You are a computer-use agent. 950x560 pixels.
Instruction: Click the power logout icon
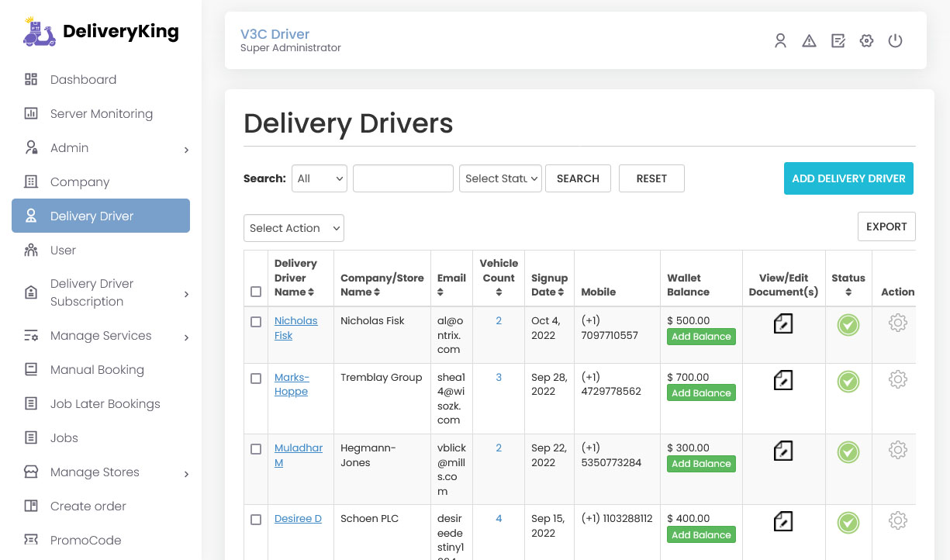[x=895, y=41]
